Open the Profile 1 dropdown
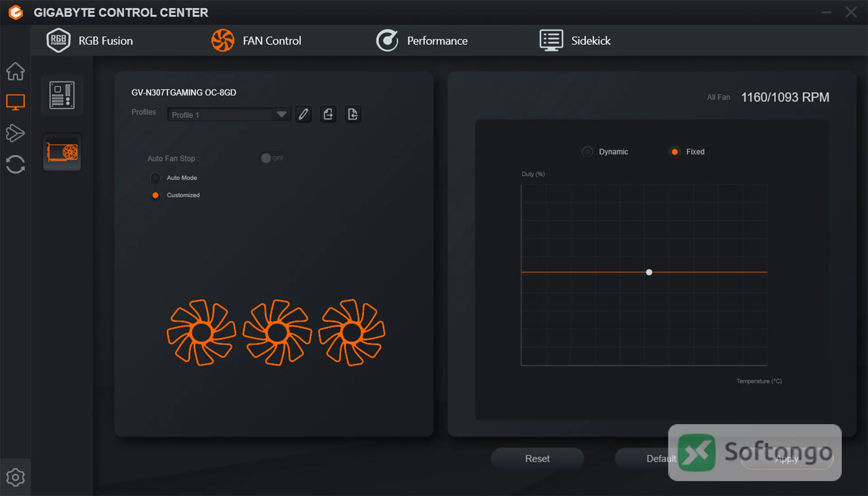 coord(229,115)
